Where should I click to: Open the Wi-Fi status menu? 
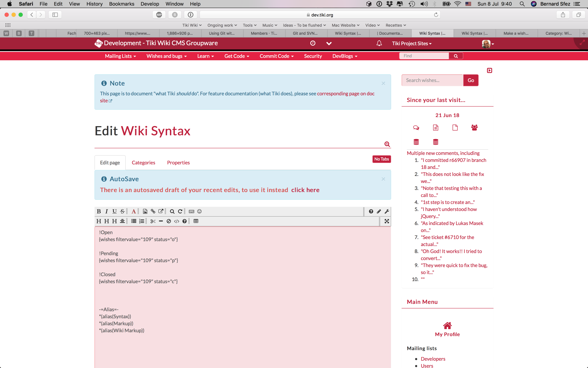coord(457,4)
